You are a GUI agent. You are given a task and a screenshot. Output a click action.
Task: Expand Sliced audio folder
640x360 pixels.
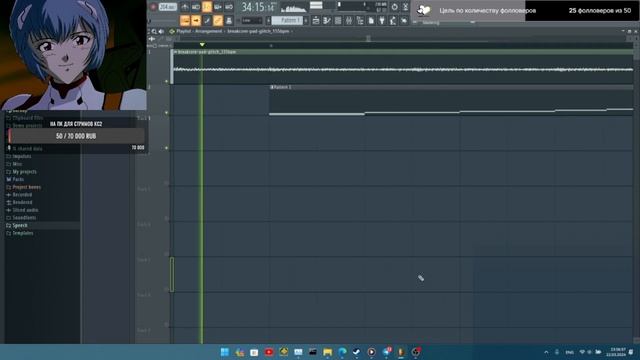25,210
